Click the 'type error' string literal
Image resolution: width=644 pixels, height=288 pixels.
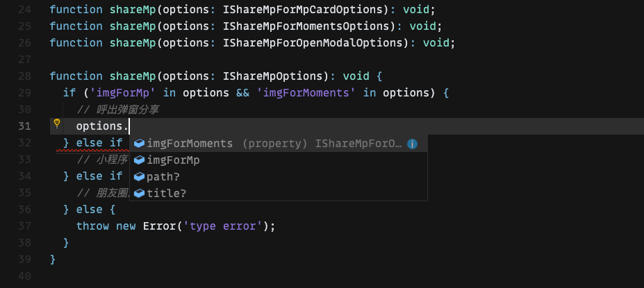(223, 226)
